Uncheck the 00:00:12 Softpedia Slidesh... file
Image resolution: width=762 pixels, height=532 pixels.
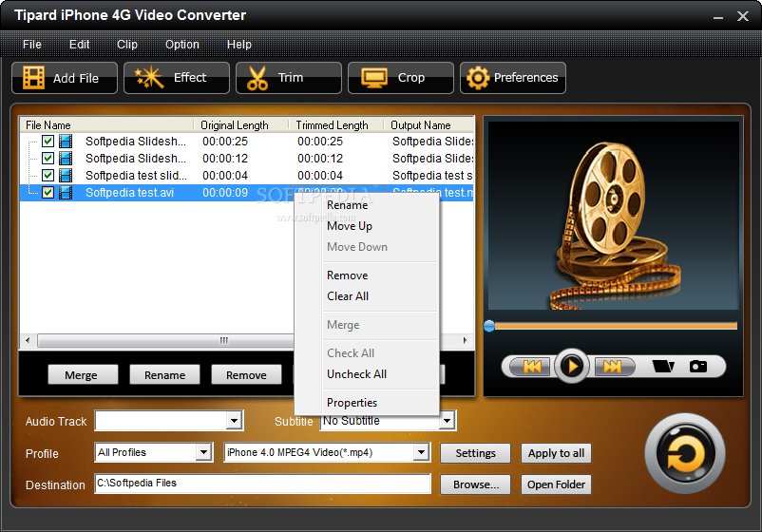pos(48,159)
